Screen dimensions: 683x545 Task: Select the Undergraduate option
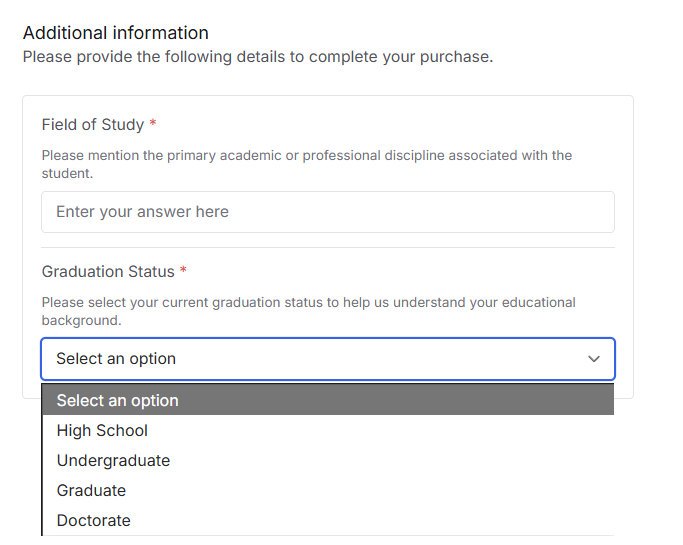113,461
